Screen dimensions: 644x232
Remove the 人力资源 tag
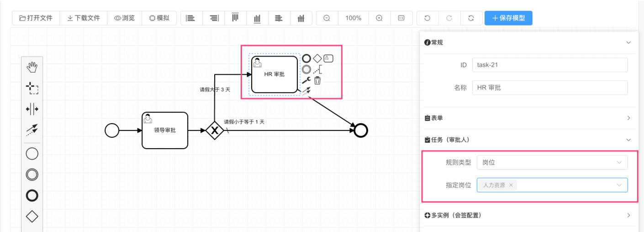point(511,185)
